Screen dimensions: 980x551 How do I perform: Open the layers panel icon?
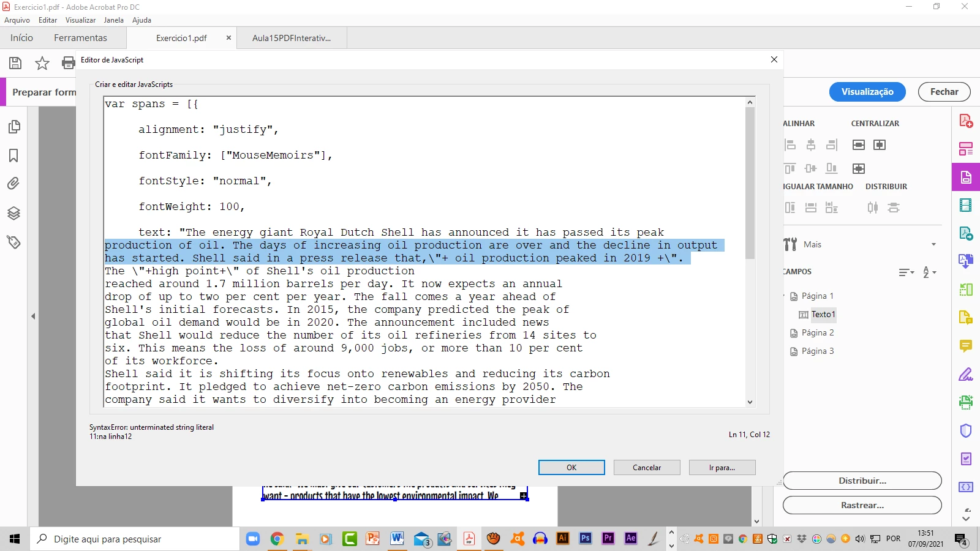point(13,213)
